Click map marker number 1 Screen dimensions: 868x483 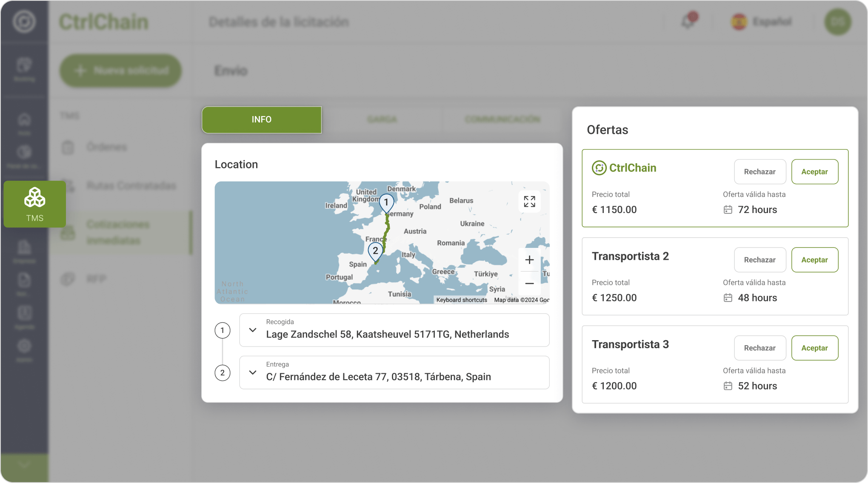tap(386, 203)
